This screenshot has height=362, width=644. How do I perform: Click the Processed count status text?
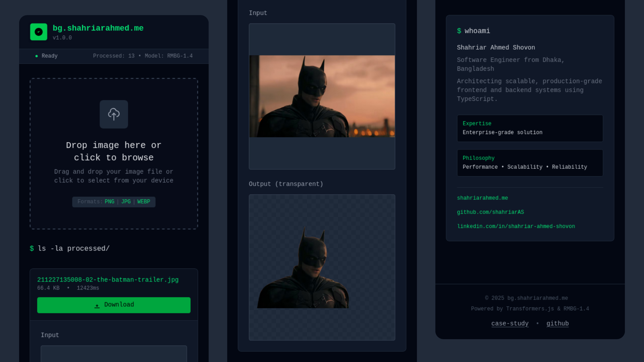click(114, 56)
